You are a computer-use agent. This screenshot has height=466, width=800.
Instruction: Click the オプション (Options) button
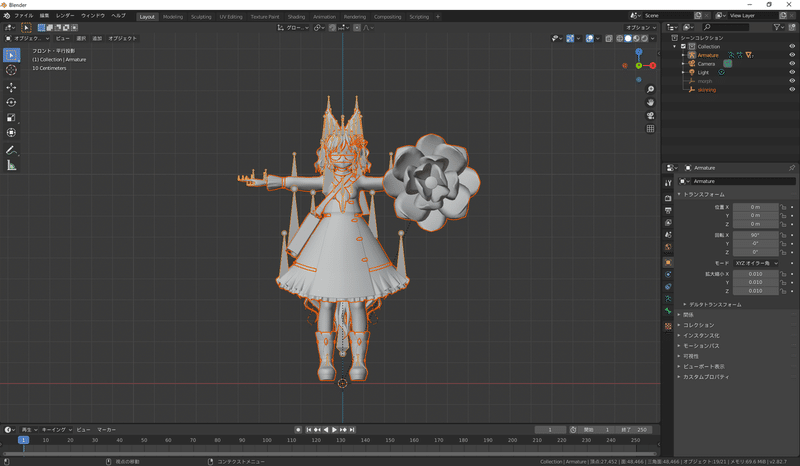point(640,27)
